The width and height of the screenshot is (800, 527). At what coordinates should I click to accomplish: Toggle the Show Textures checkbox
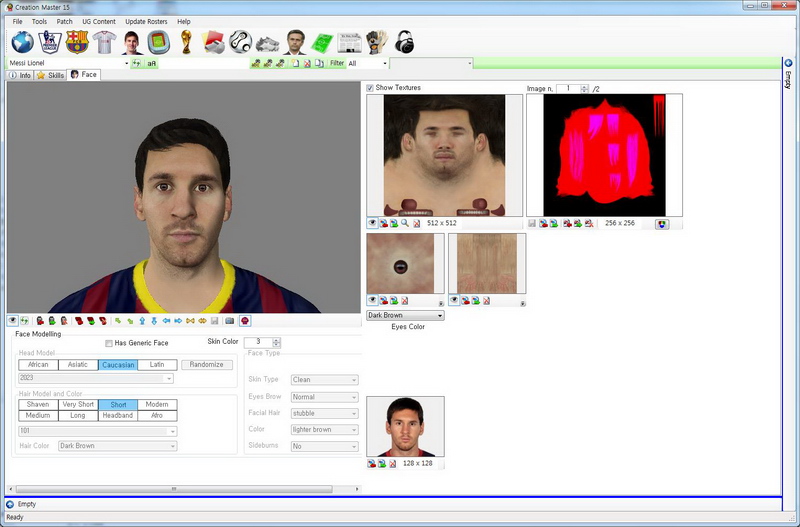point(370,88)
